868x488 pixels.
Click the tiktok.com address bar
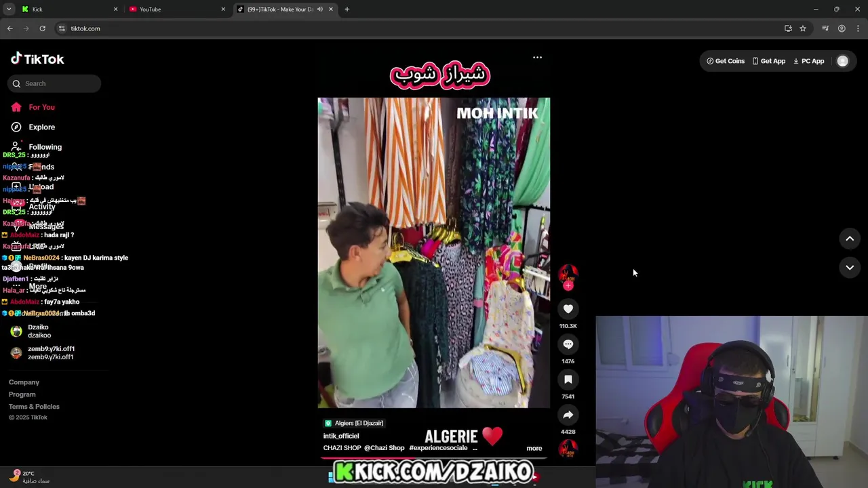click(420, 28)
